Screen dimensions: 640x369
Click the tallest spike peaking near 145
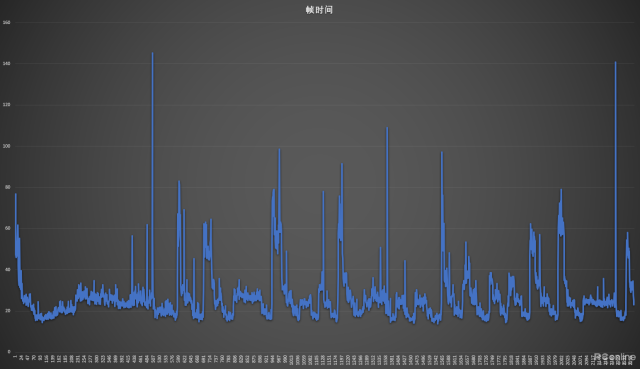[153, 180]
